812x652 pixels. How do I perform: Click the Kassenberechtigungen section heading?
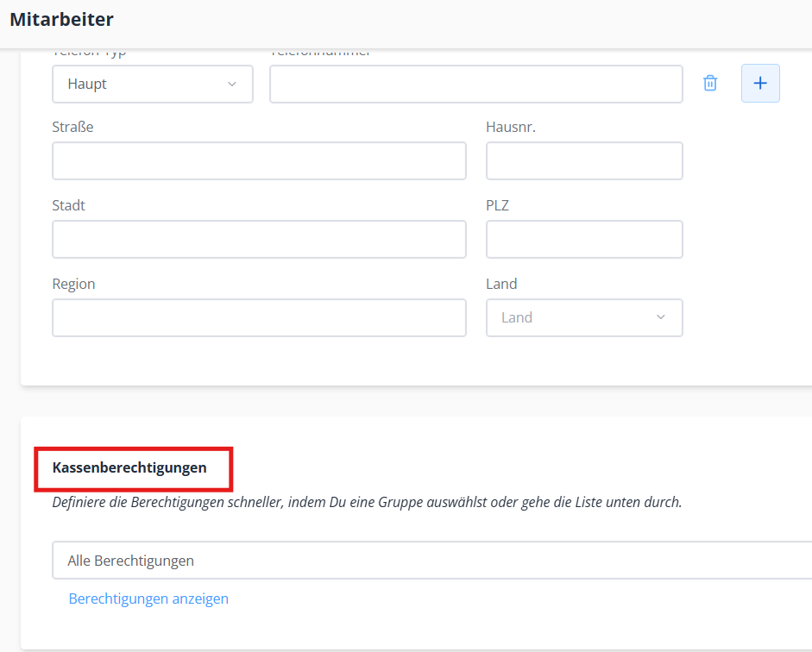pos(129,467)
